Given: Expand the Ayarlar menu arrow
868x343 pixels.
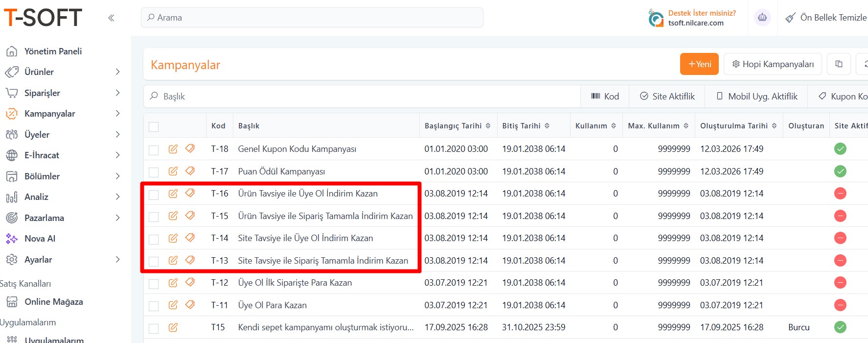Looking at the screenshot, I should [x=117, y=260].
